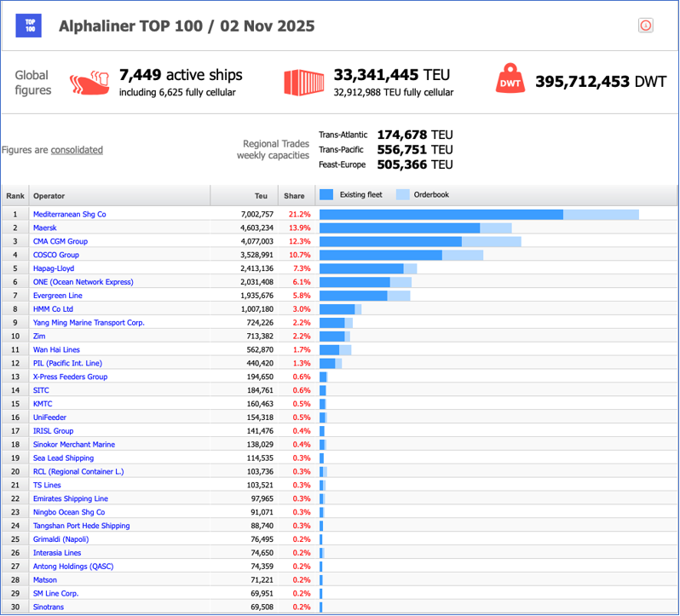Click the blue TOP 100 logo icon
The image size is (680, 616).
click(x=28, y=26)
